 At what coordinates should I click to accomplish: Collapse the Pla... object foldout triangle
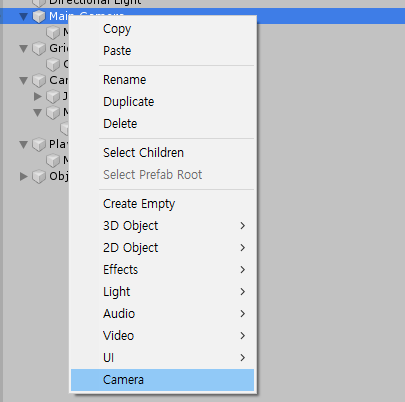23,145
